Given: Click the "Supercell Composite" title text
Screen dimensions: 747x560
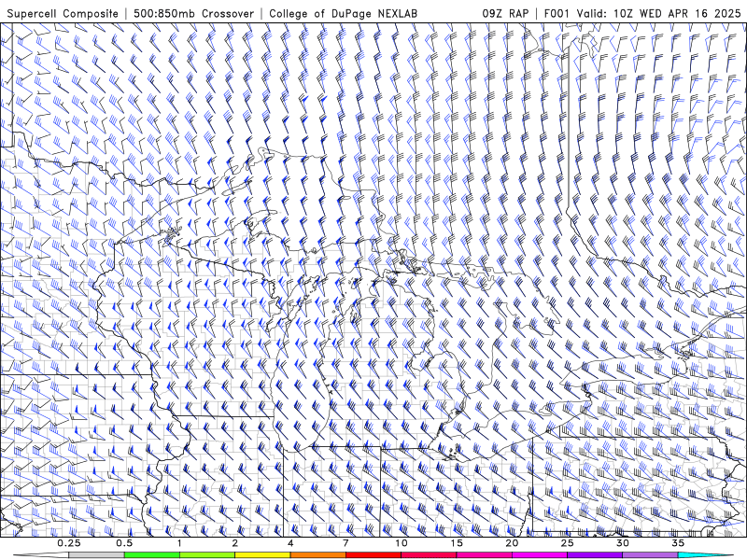Looking at the screenshot, I should (x=63, y=13).
